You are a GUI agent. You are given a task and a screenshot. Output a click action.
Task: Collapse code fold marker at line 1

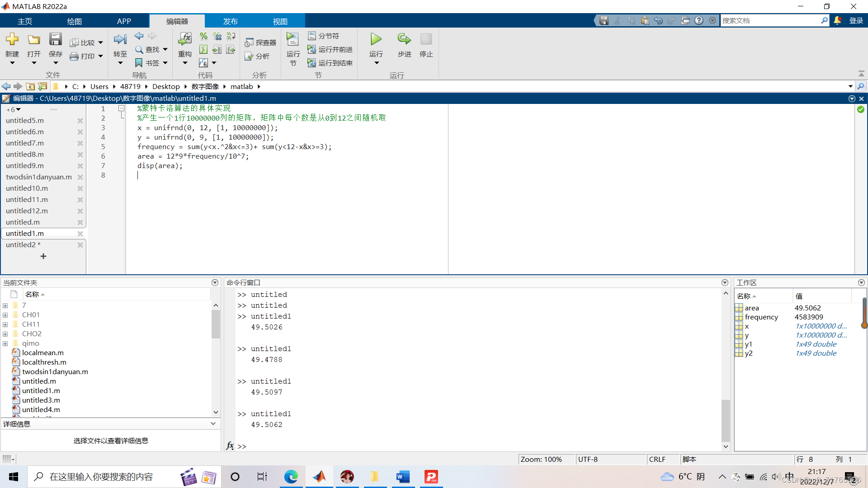121,108
